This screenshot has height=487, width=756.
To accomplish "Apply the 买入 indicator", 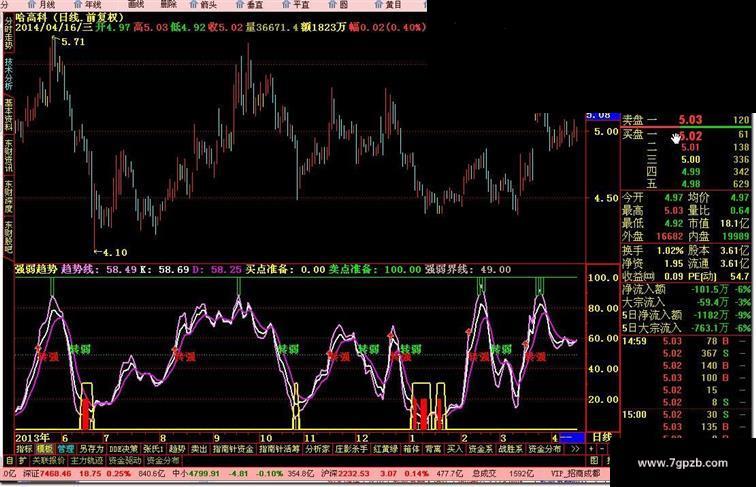I will click(x=454, y=449).
